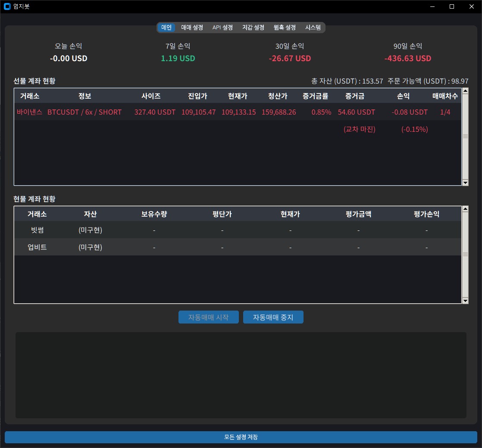482x448 pixels.
Task: Switch to the 매매 설정 tab
Action: click(192, 27)
